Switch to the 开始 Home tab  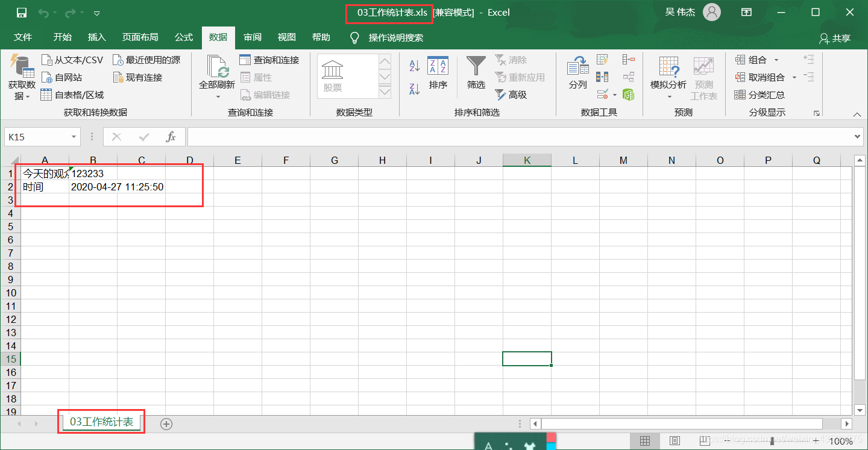click(62, 37)
